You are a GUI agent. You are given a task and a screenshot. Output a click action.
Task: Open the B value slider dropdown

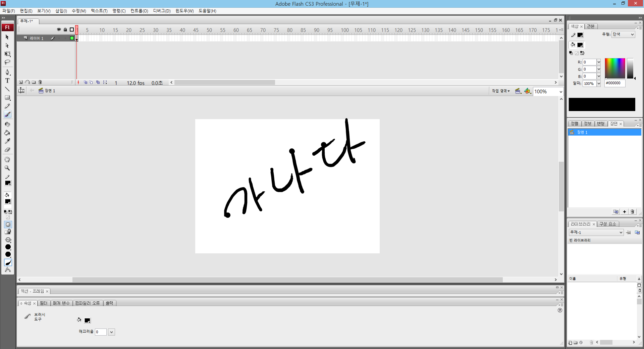pos(599,76)
